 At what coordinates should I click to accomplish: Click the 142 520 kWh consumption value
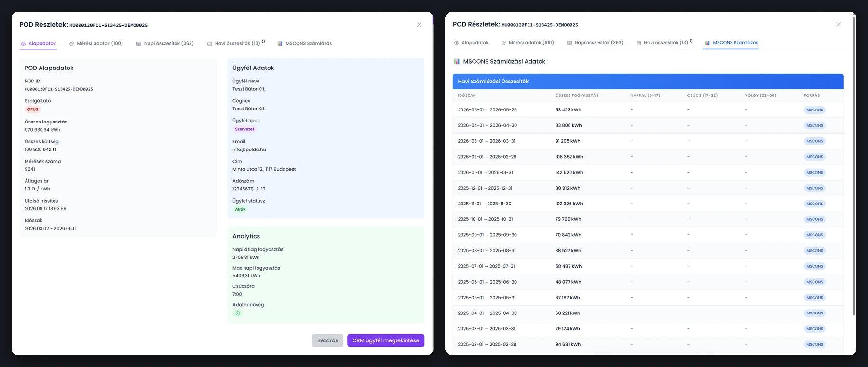[x=569, y=173]
